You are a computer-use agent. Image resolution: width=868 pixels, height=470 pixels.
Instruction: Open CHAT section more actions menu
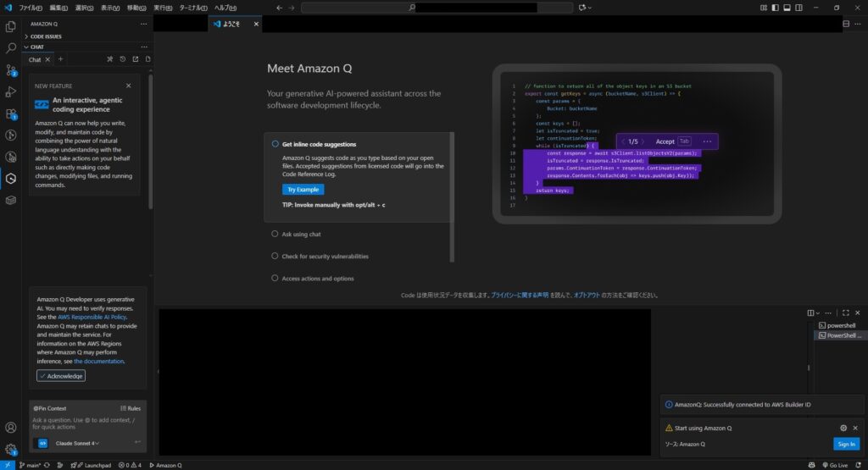(x=144, y=47)
